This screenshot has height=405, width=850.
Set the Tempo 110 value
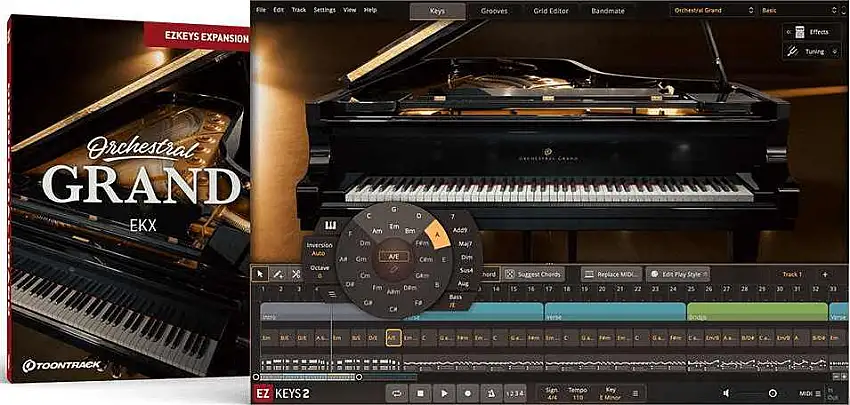tap(577, 394)
